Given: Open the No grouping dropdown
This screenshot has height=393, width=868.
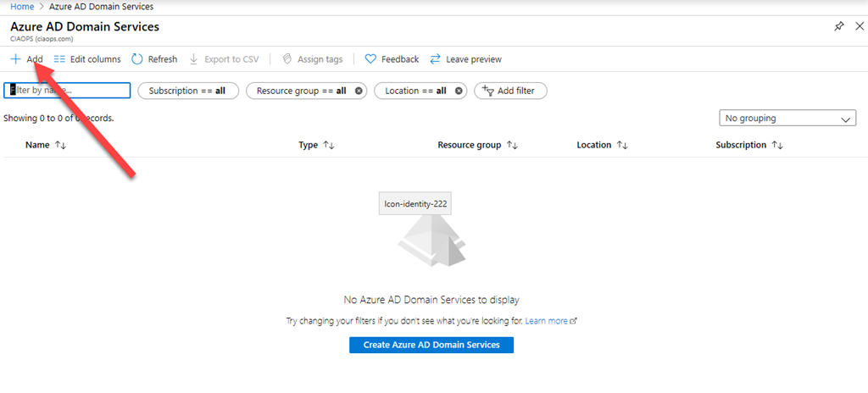Looking at the screenshot, I should click(x=787, y=119).
